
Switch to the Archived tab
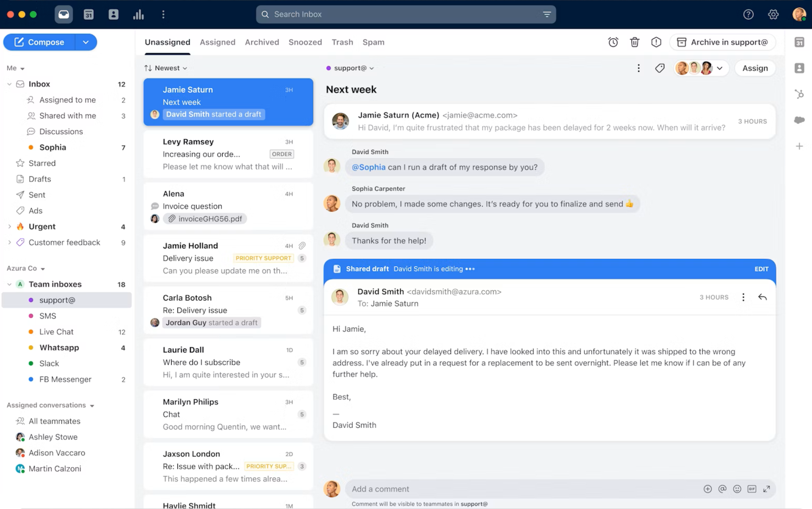click(262, 42)
